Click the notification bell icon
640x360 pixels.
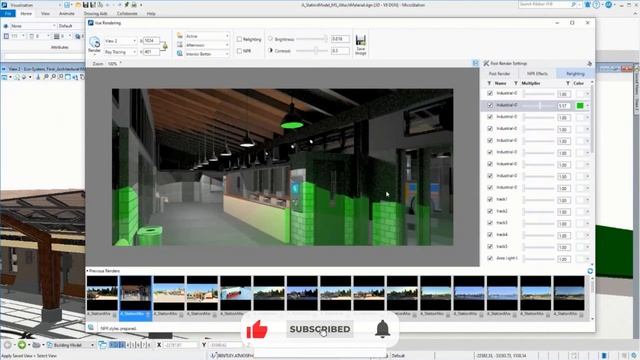click(382, 329)
